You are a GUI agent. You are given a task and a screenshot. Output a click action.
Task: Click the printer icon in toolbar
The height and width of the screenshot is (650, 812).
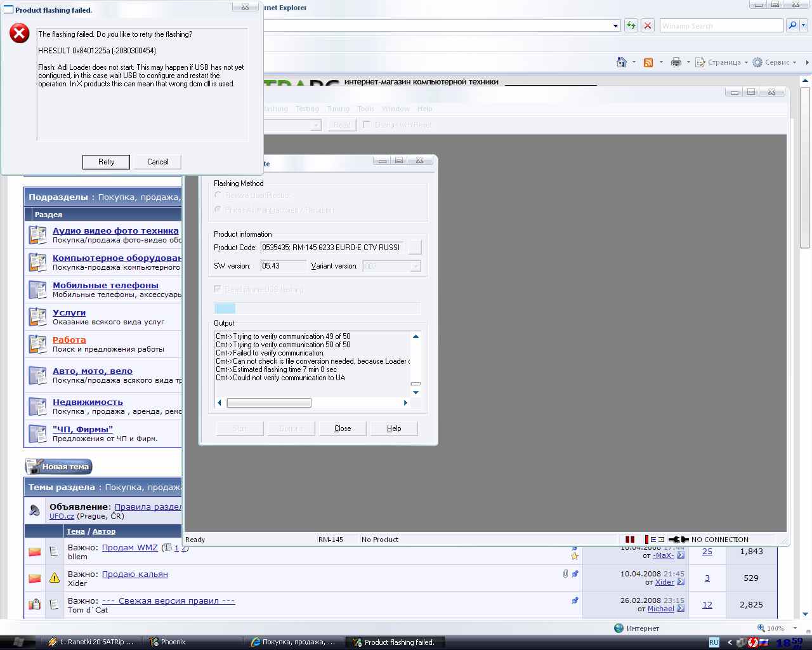(x=676, y=62)
